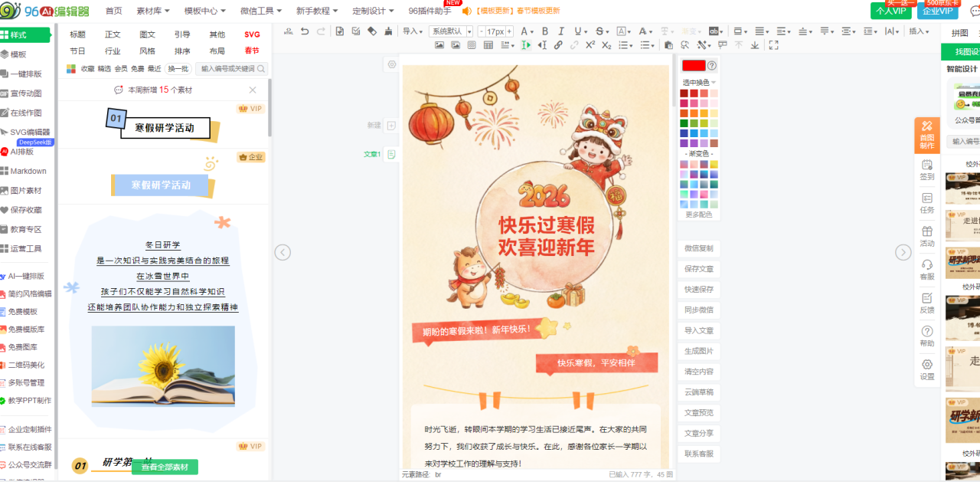Toggle superscript formatting
Image resolution: width=980 pixels, height=482 pixels.
click(x=590, y=45)
